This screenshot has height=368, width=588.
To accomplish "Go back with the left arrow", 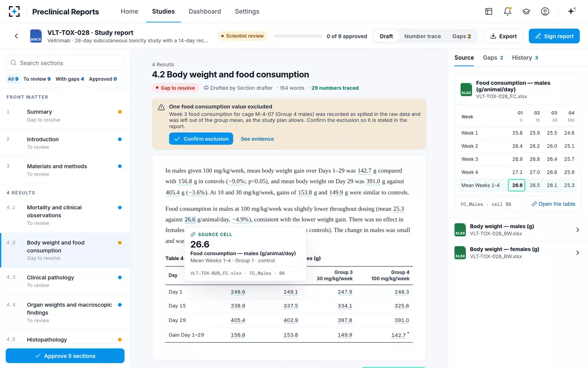I will [16, 36].
